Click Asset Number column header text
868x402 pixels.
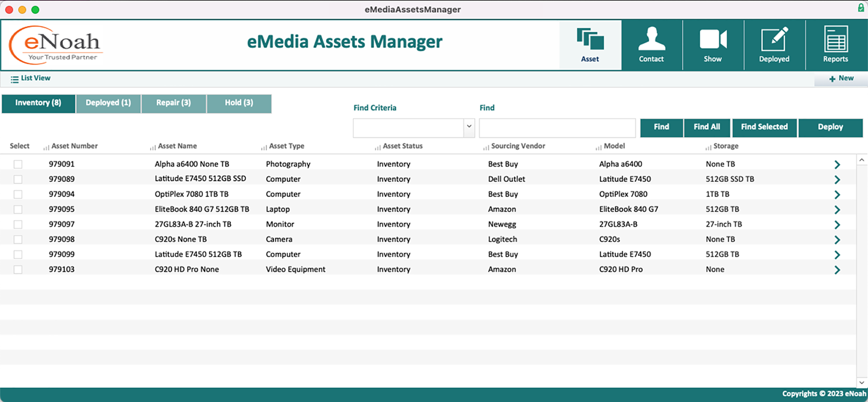(75, 146)
